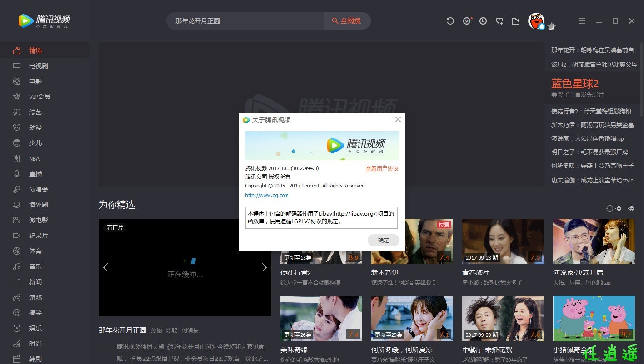Click into the search input field

click(x=245, y=21)
